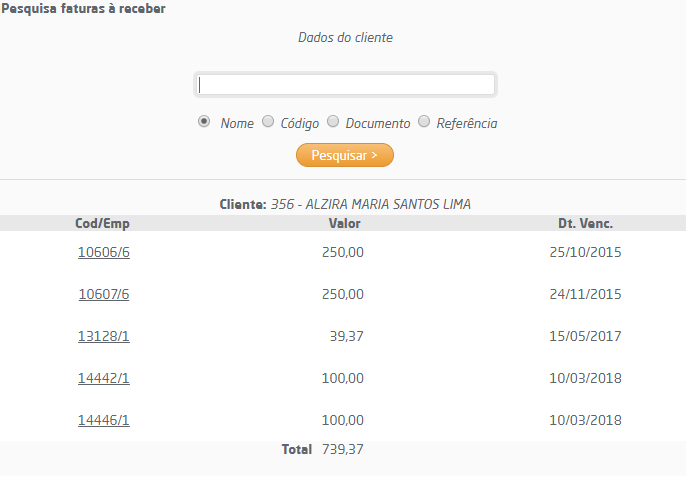The image size is (686, 480).
Task: Click the due date 15/05/2017
Action: point(585,336)
